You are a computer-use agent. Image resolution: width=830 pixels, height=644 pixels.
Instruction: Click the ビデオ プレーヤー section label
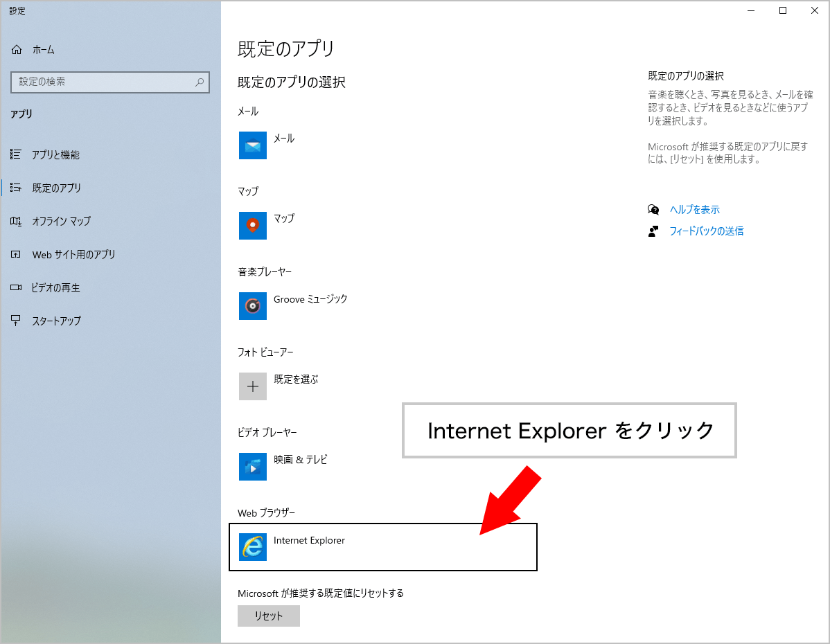point(267,433)
